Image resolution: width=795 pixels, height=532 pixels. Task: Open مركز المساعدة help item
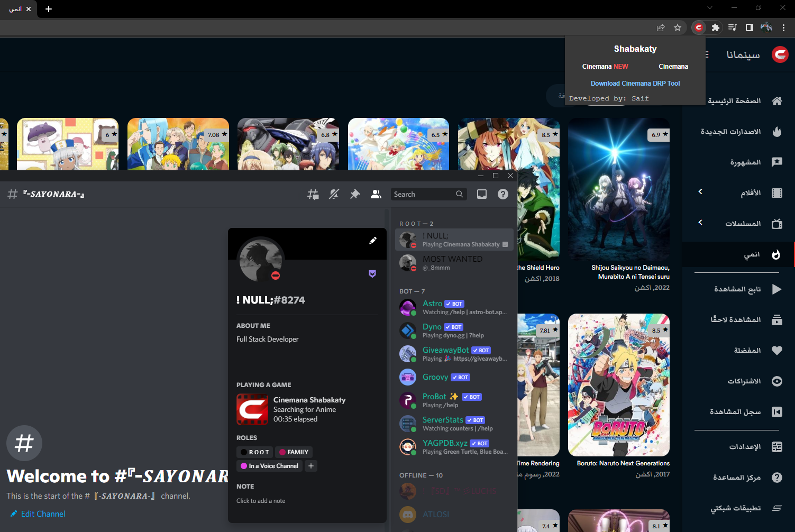pyautogui.click(x=738, y=478)
